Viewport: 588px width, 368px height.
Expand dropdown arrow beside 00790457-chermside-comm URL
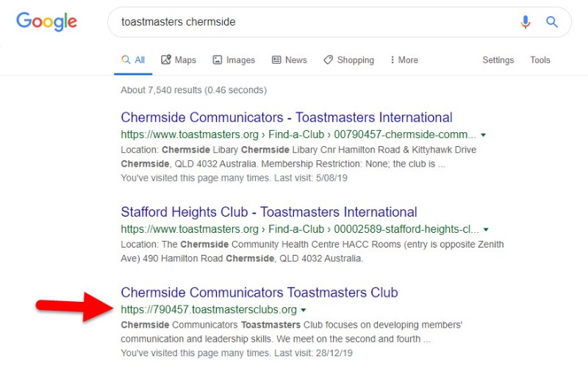484,135
